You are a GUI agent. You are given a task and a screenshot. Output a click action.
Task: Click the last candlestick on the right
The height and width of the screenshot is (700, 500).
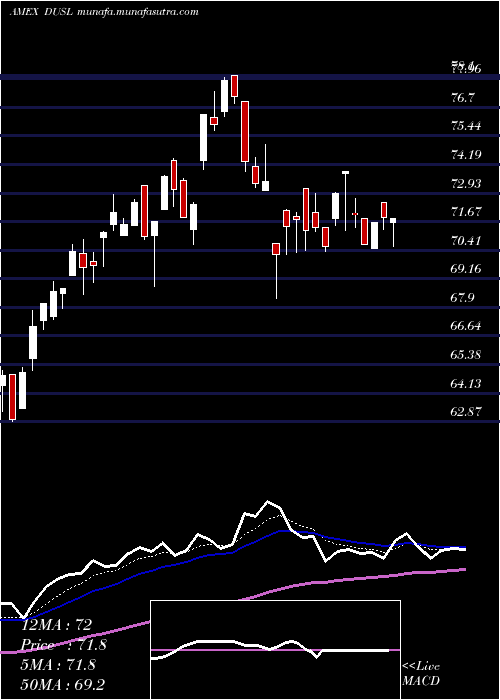point(393,233)
